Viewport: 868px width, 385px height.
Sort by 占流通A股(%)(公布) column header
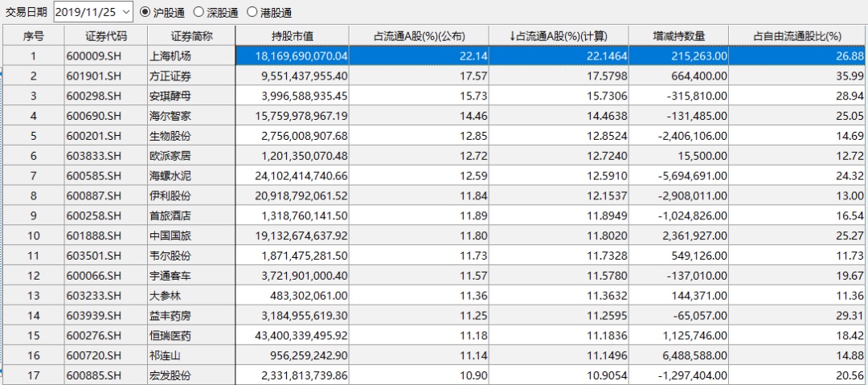tap(419, 36)
